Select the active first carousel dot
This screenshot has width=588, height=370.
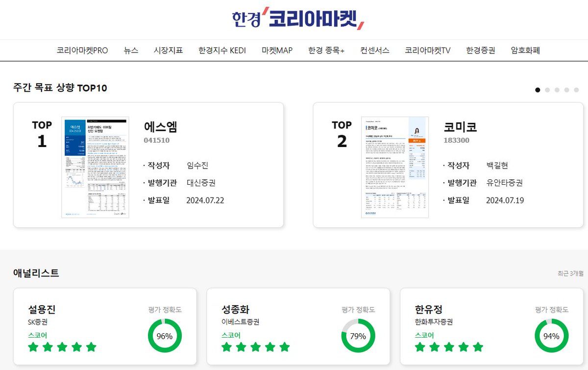tap(538, 90)
